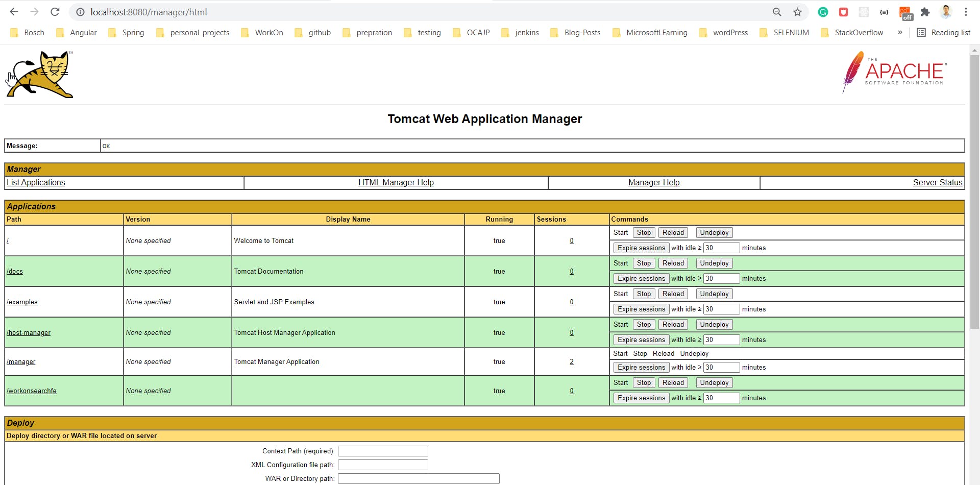Open the Blog-Posts bookmark folder
Image resolution: width=980 pixels, height=485 pixels.
tap(576, 32)
